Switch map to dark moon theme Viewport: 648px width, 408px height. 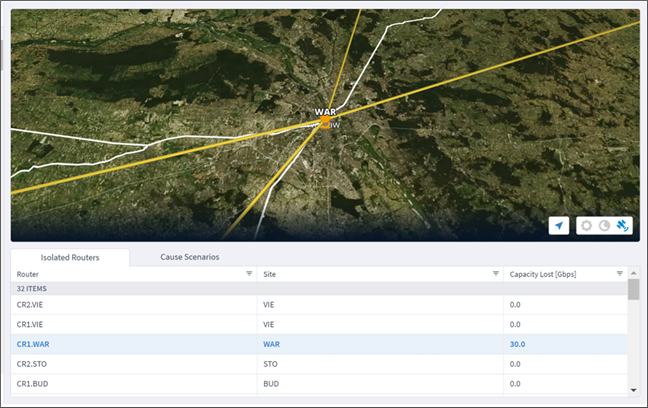tap(605, 226)
